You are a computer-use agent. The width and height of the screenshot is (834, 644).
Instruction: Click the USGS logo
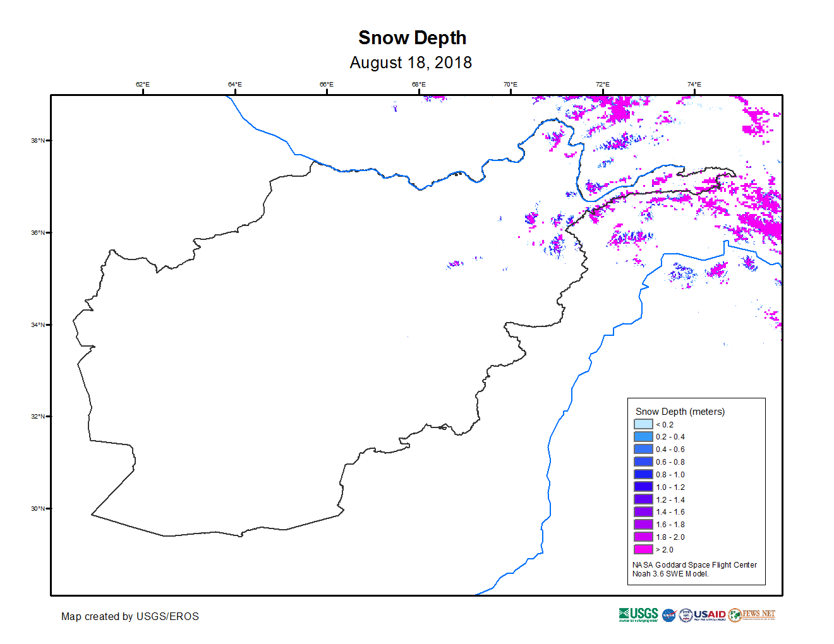point(639,615)
